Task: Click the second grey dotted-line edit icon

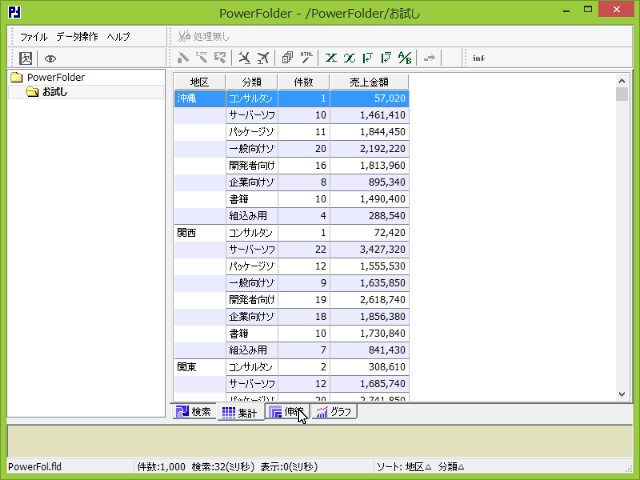Action: (202, 58)
